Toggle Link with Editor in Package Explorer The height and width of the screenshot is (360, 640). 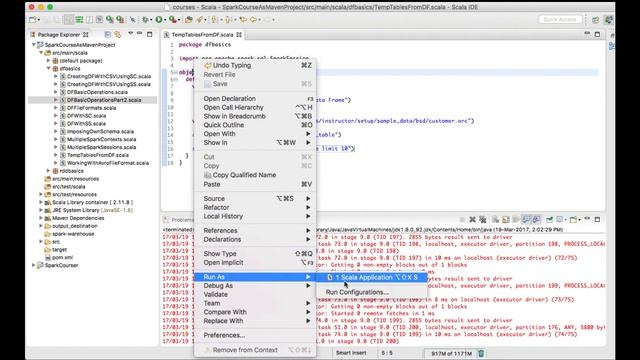(x=118, y=35)
